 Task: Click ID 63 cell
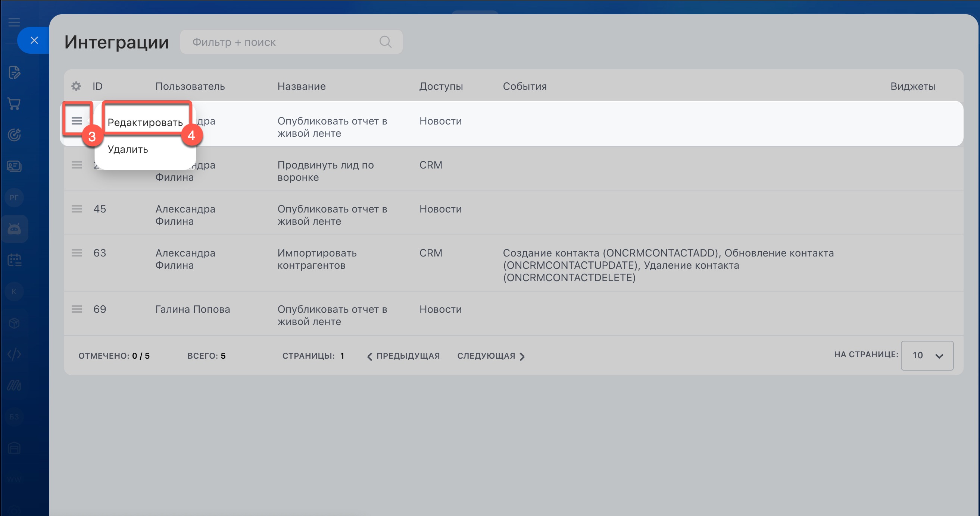click(x=100, y=253)
